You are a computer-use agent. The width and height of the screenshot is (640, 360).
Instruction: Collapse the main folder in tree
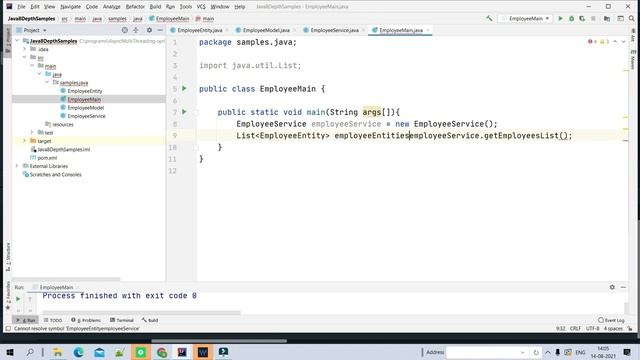click(32, 66)
